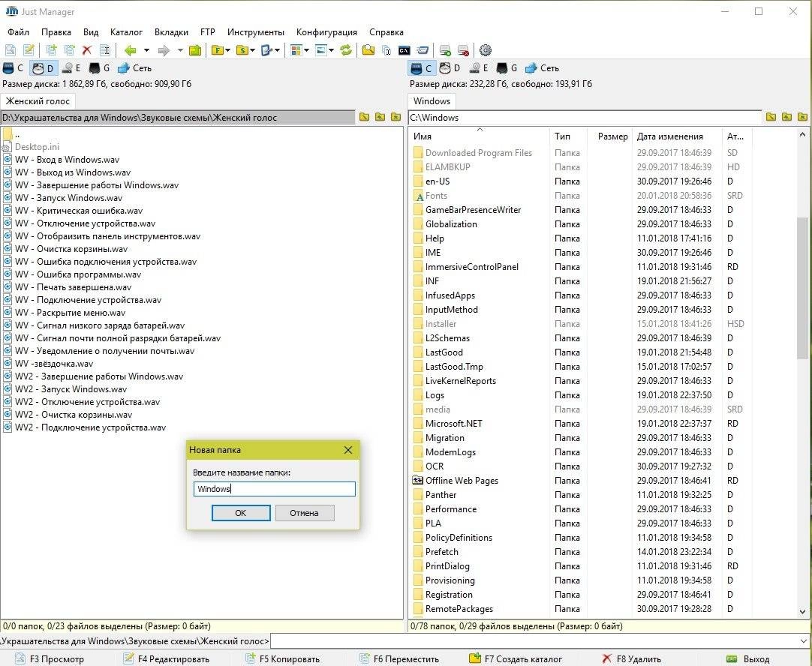Open the Инструменты menu
This screenshot has height=666, width=812.
[255, 32]
